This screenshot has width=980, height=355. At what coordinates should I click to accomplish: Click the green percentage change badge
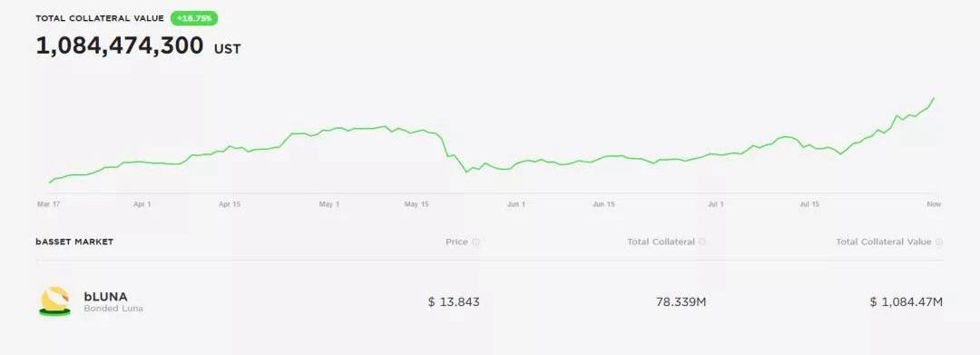pos(194,19)
